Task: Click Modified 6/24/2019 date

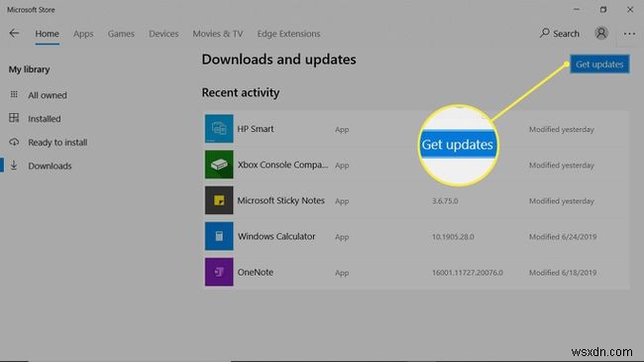Action: (563, 237)
